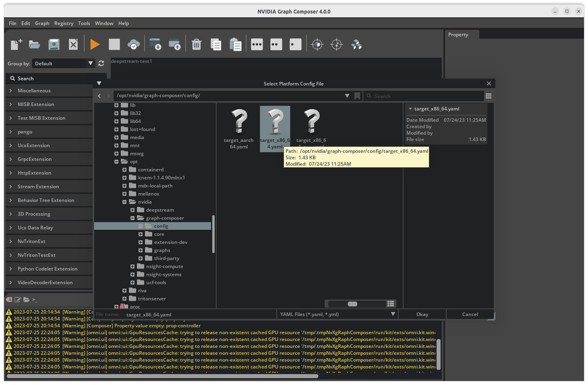
Task: Switch to the Property tab
Action: tap(458, 34)
